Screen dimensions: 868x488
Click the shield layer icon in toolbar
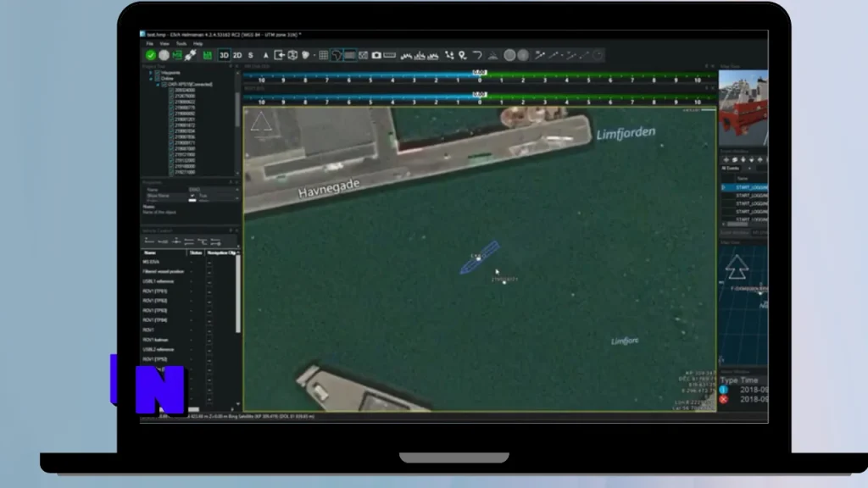point(305,55)
